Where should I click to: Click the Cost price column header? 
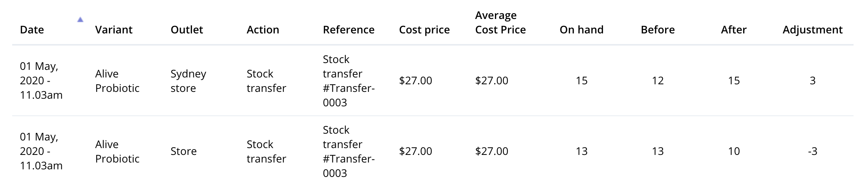tap(424, 30)
